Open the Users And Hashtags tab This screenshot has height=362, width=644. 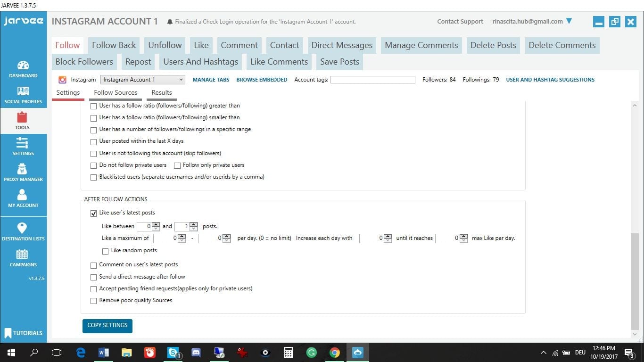(x=201, y=62)
